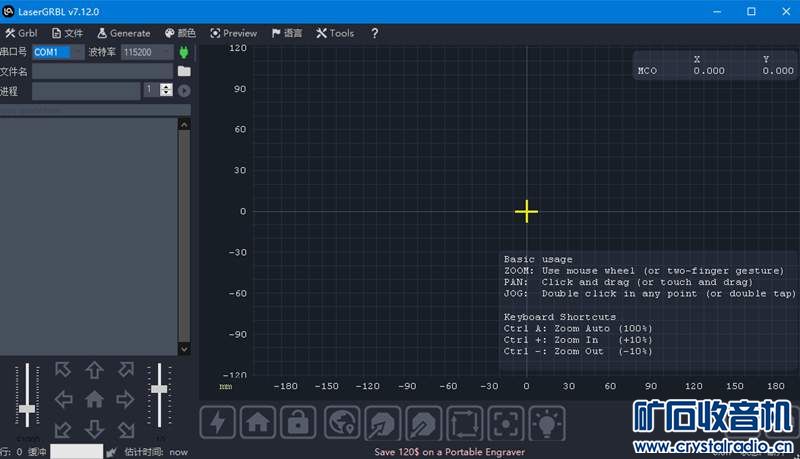Open the COM1 serial port dropdown
The height and width of the screenshot is (459, 800).
pos(58,51)
